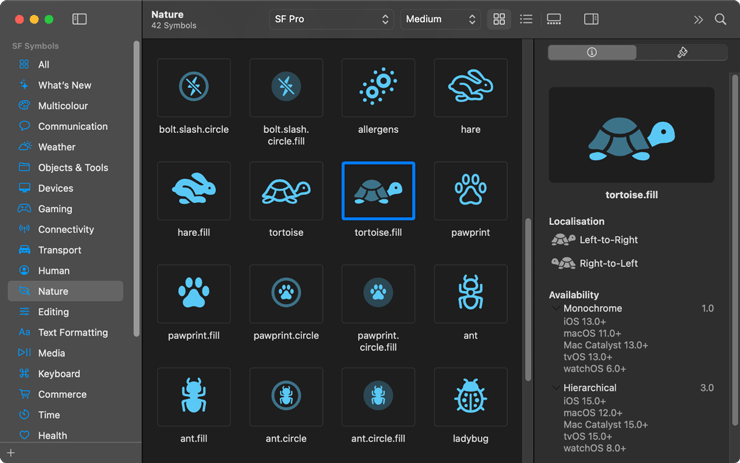Open the Gaming category
The height and width of the screenshot is (463, 740).
(x=66, y=209)
